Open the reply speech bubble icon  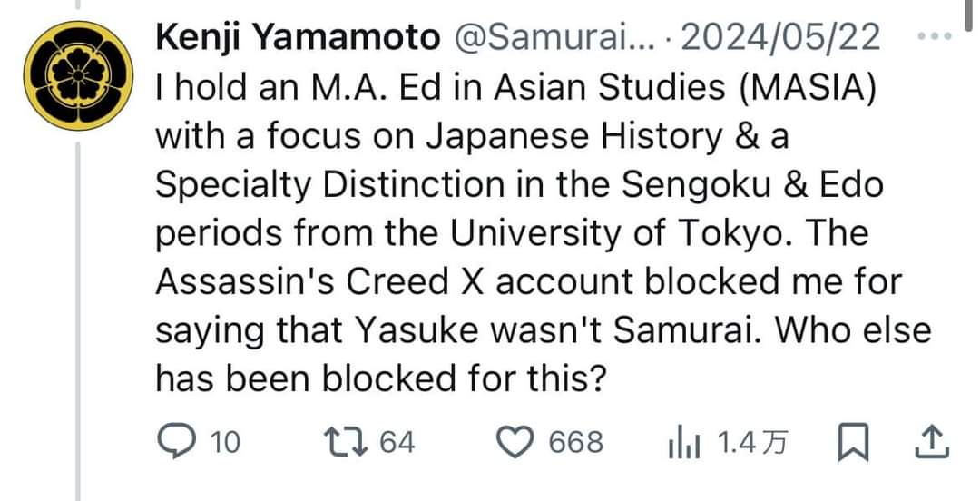click(x=178, y=442)
